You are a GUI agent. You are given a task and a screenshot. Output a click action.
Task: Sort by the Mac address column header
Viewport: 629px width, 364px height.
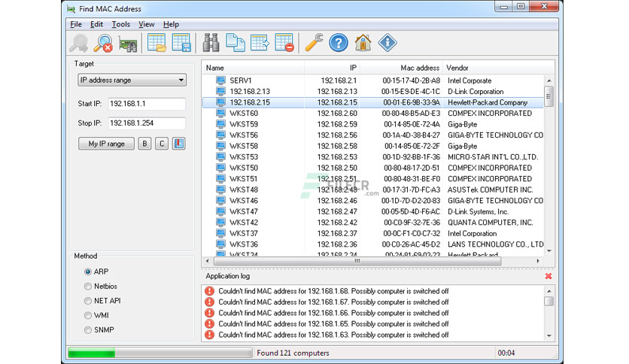(x=401, y=68)
